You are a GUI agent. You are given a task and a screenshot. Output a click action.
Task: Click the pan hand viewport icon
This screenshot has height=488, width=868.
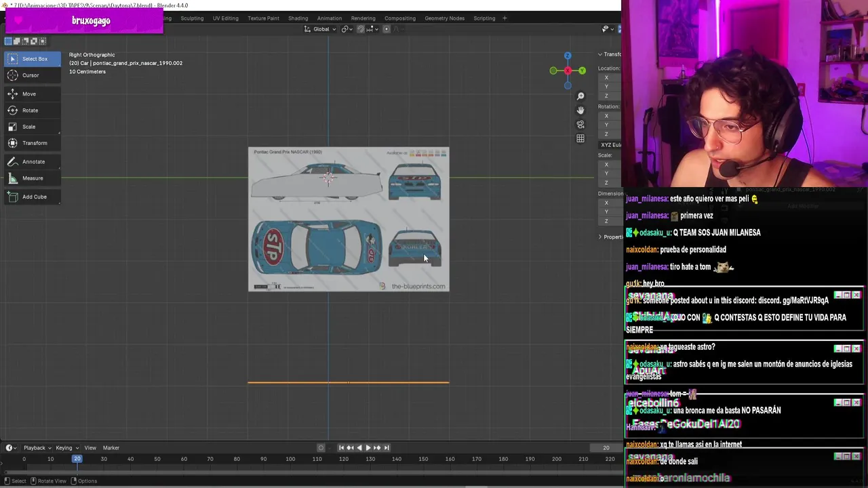(x=580, y=110)
